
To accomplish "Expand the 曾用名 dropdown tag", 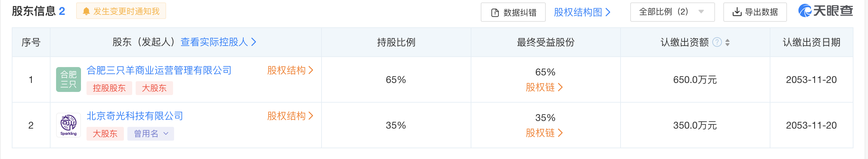I will [151, 134].
